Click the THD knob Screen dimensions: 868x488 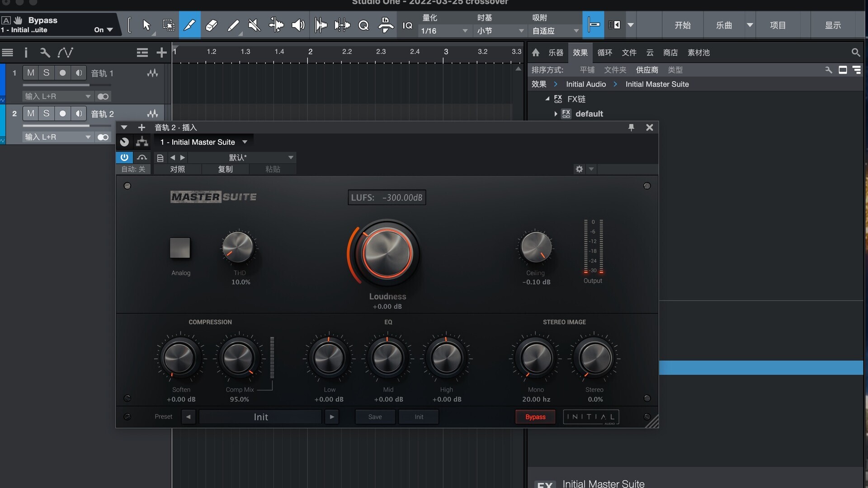[x=238, y=247]
